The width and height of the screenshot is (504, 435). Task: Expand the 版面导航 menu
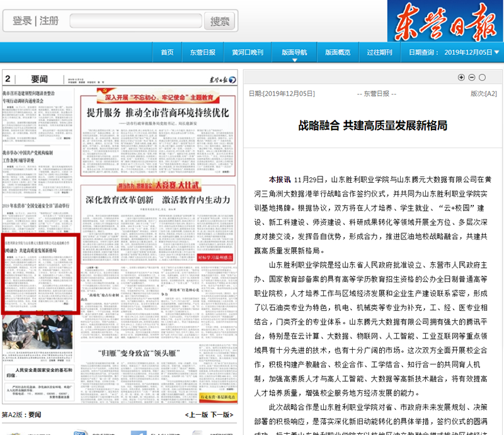tap(294, 52)
